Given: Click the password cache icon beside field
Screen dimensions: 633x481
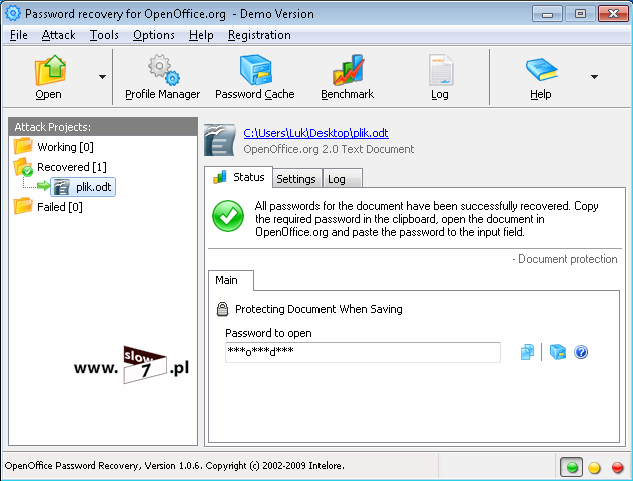Looking at the screenshot, I should 558,352.
